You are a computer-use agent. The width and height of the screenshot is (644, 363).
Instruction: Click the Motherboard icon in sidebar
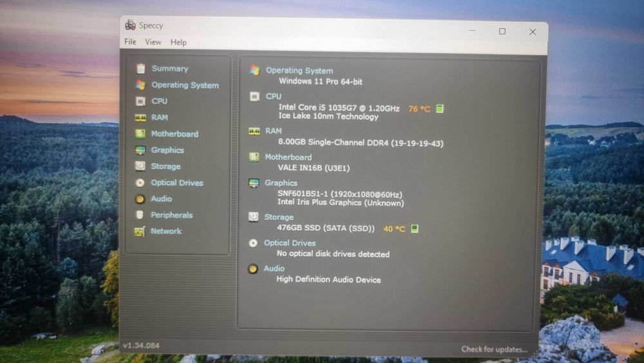click(140, 133)
